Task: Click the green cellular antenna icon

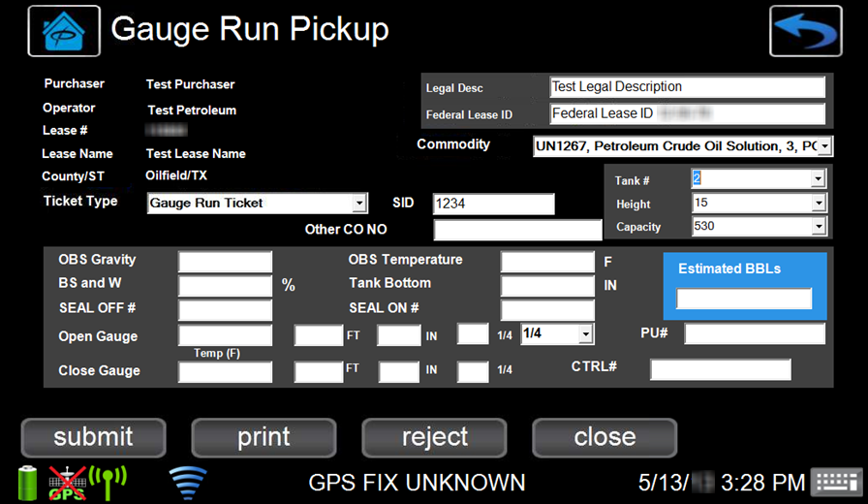Action: [x=108, y=483]
